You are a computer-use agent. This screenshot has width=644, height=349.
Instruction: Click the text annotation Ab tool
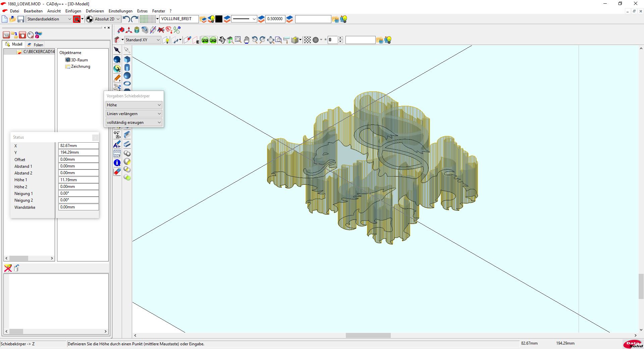(x=117, y=145)
